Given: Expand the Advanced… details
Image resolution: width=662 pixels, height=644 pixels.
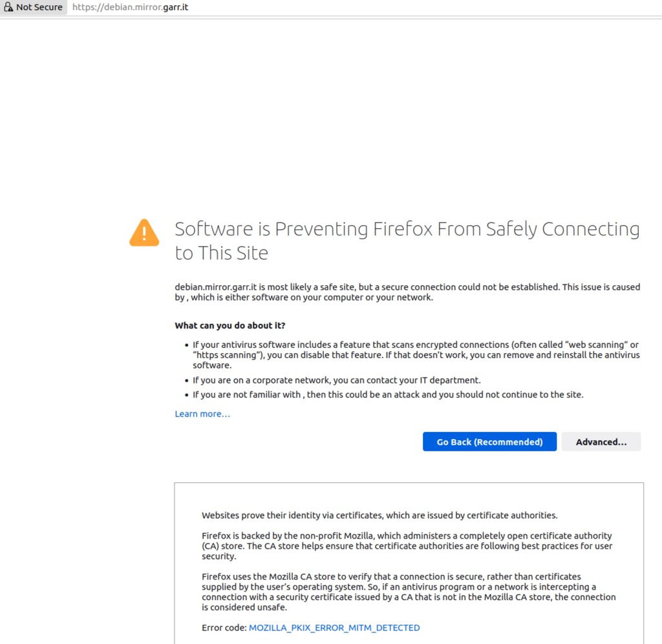Looking at the screenshot, I should 601,442.
